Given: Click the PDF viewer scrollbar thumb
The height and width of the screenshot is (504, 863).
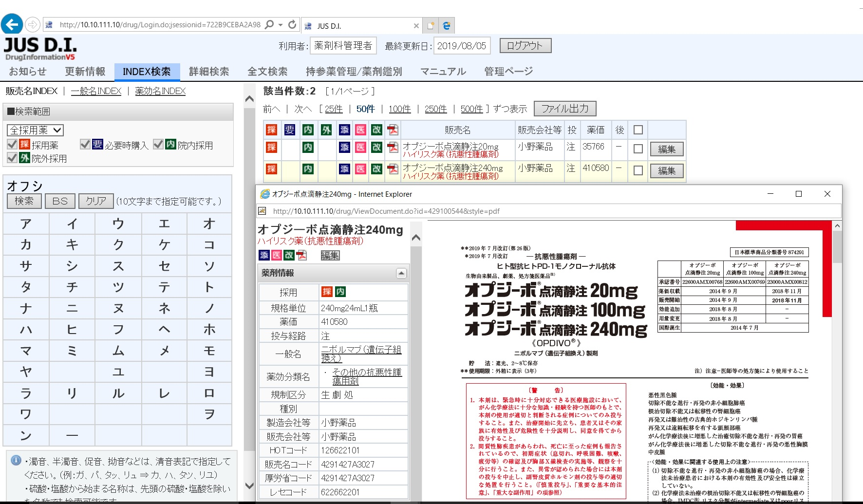Looking at the screenshot, I should (837, 247).
